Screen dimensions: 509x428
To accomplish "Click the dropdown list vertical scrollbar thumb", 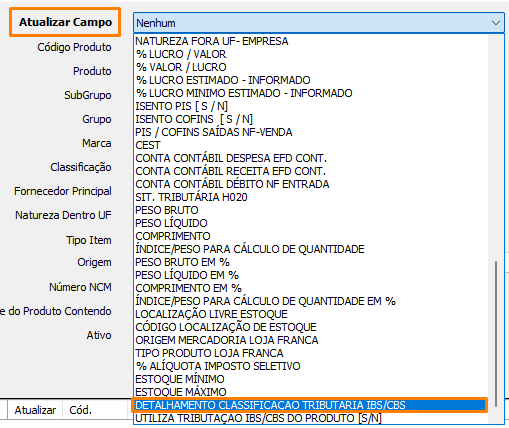I will point(496,333).
